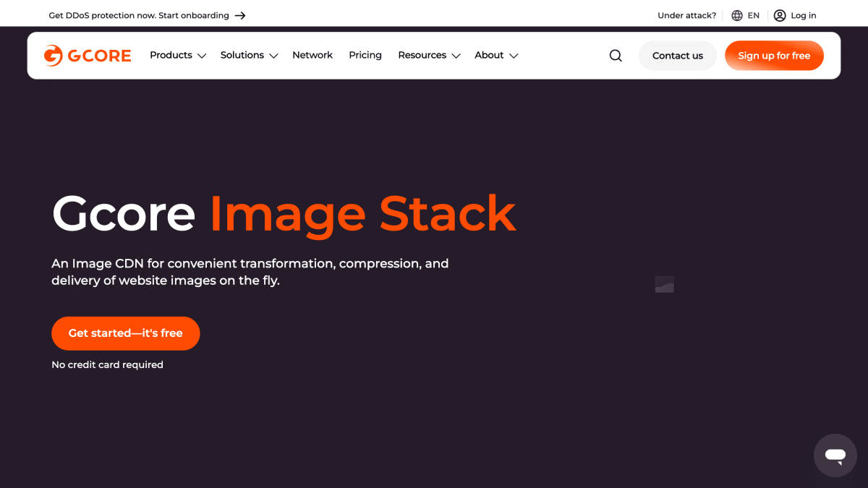This screenshot has height=488, width=868.
Task: Click Sign up for free
Action: (774, 56)
